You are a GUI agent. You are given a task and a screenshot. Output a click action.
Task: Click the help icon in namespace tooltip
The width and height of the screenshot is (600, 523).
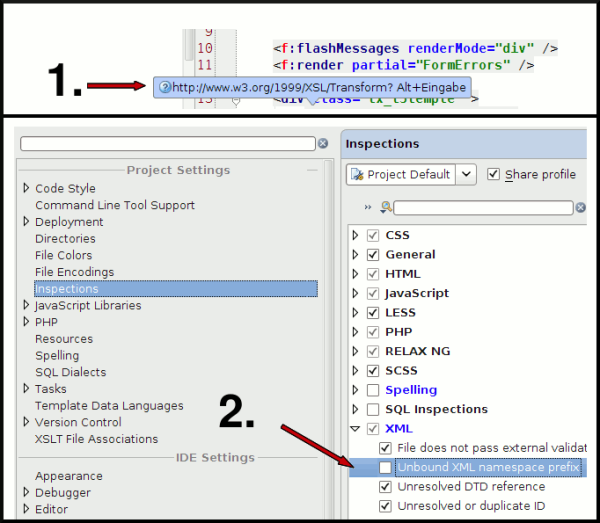coord(165,87)
